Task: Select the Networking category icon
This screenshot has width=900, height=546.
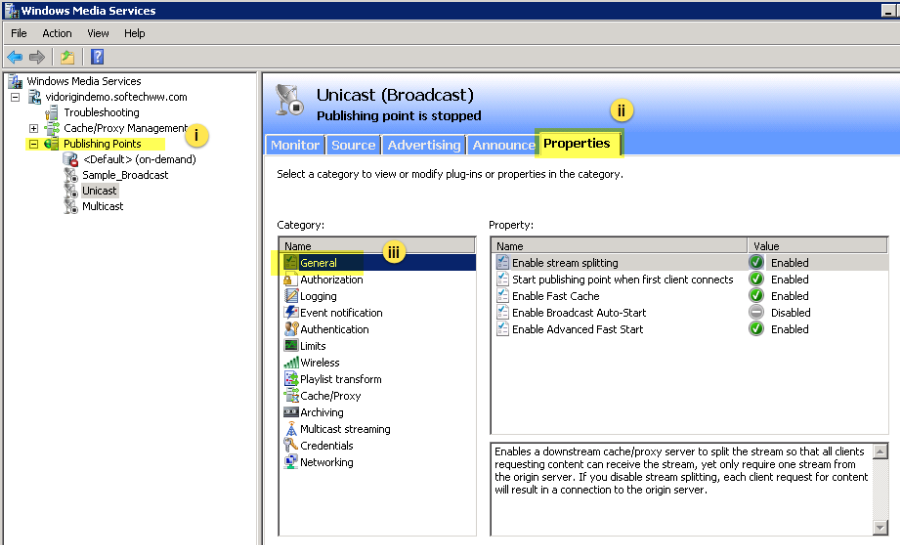Action: 291,462
